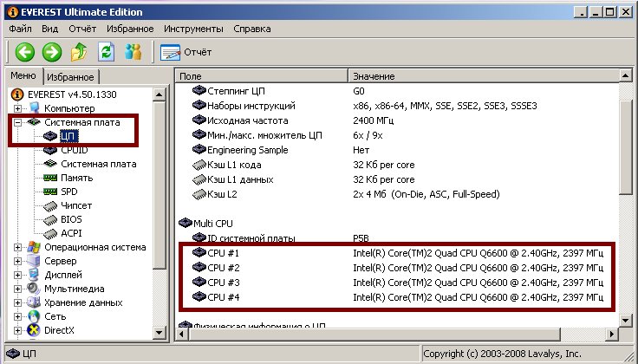Expand the DirectX tree node
638x364 pixels.
[17, 330]
